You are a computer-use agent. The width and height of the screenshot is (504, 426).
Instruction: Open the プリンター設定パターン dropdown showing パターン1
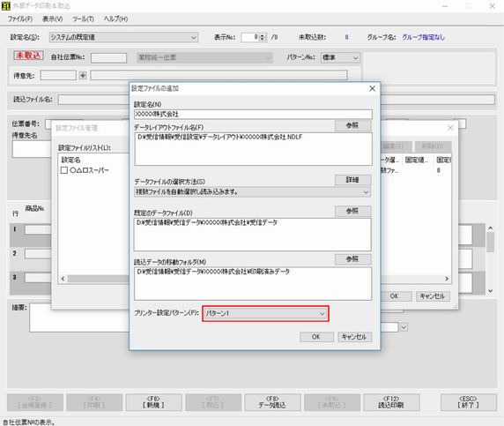point(265,313)
